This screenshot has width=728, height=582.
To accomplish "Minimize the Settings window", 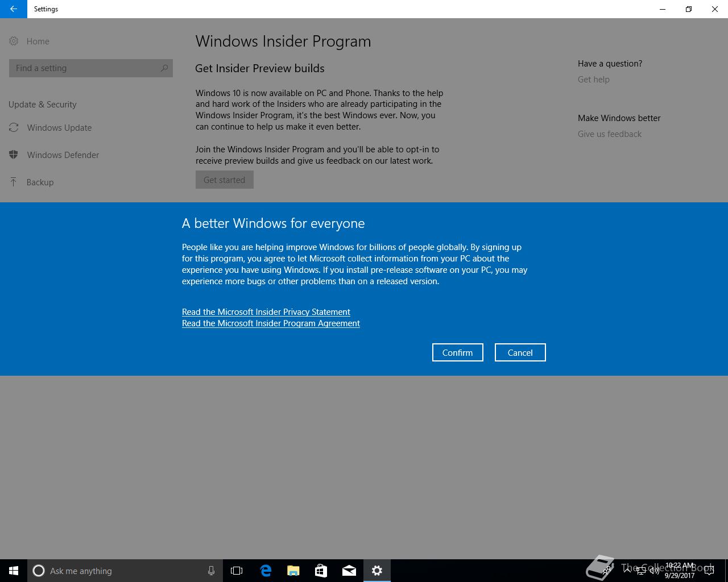I will 663,9.
